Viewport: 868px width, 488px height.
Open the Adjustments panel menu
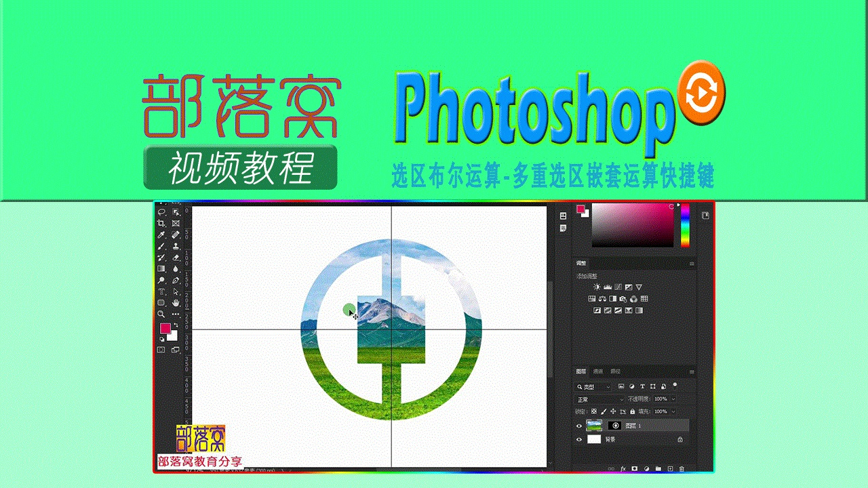[x=692, y=264]
